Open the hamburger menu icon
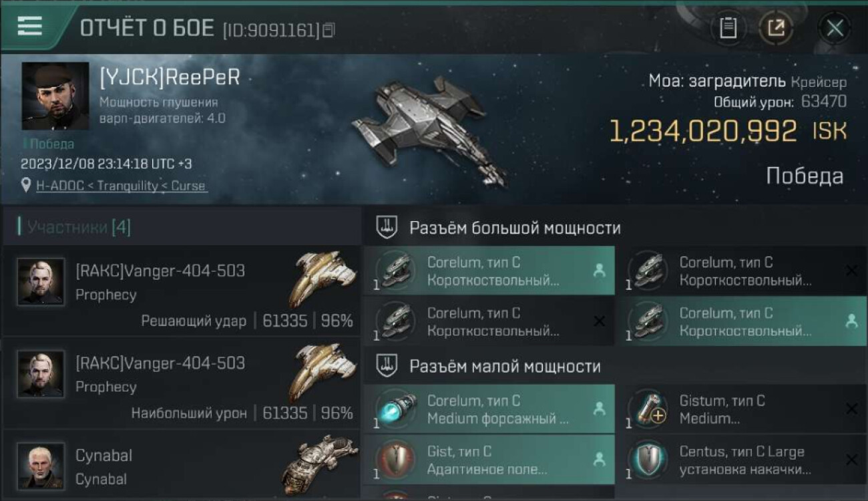Image resolution: width=868 pixels, height=501 pixels. [x=30, y=27]
